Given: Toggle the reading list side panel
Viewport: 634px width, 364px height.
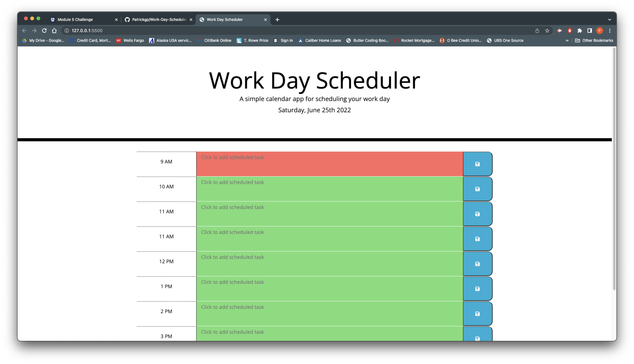Looking at the screenshot, I should [589, 31].
